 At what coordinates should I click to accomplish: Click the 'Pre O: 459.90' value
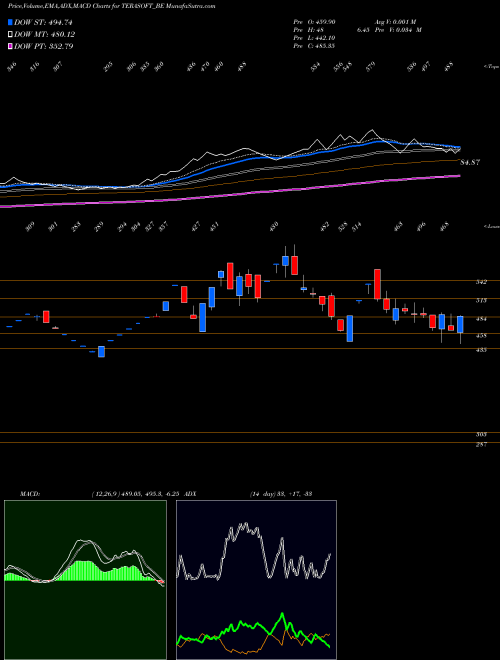pyautogui.click(x=314, y=22)
